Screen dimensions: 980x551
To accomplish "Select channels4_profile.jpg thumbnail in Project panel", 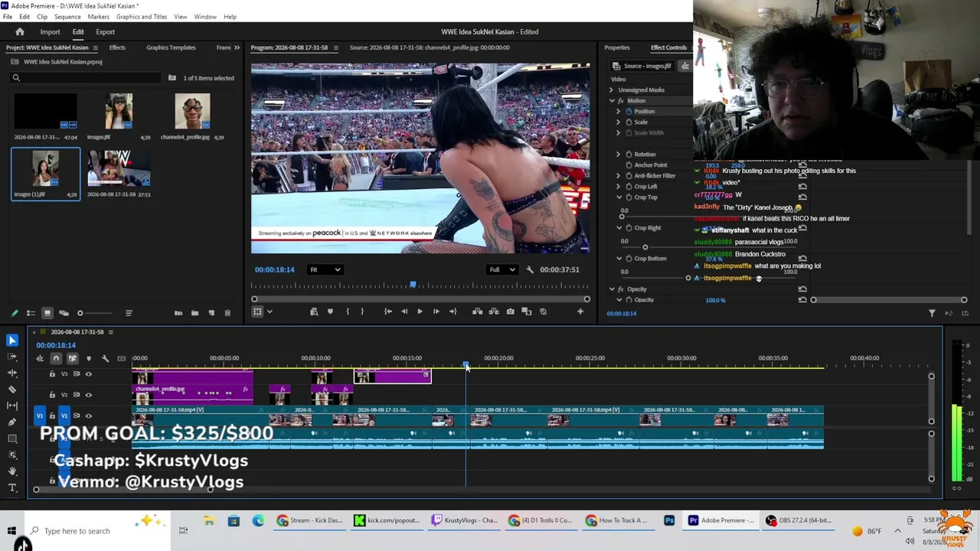I will [x=192, y=112].
